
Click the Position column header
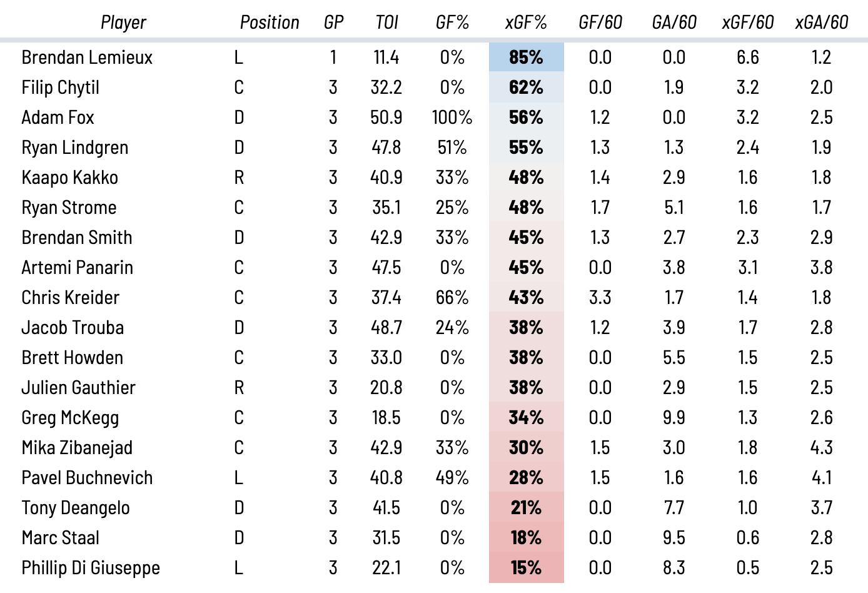pyautogui.click(x=270, y=23)
